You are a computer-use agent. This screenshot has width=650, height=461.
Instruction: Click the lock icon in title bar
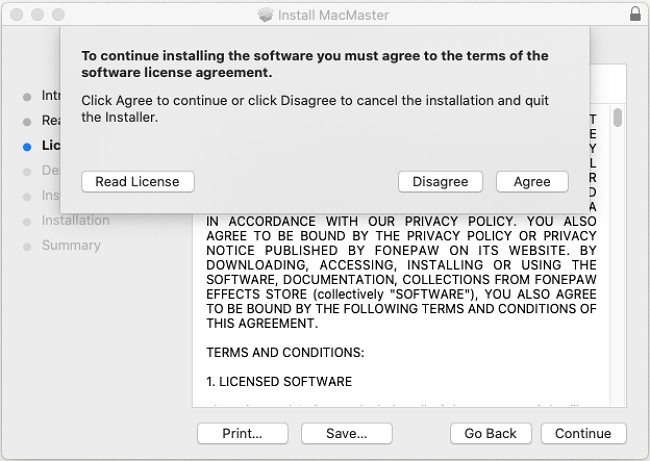coord(635,14)
